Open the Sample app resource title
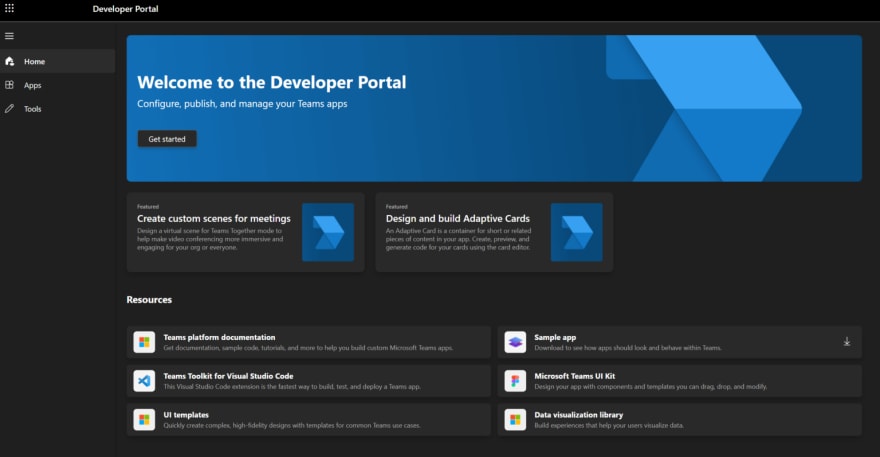880x457 pixels. tap(555, 337)
